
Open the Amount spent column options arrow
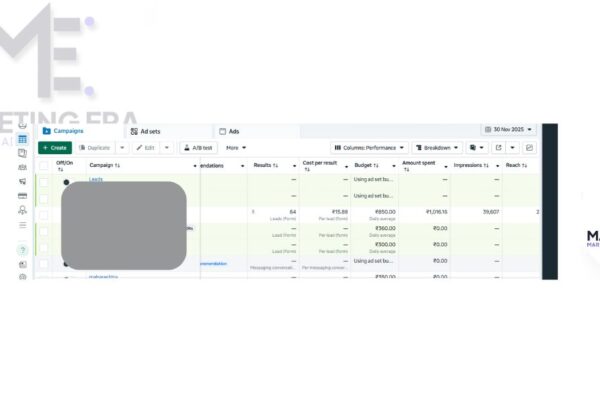(x=446, y=167)
